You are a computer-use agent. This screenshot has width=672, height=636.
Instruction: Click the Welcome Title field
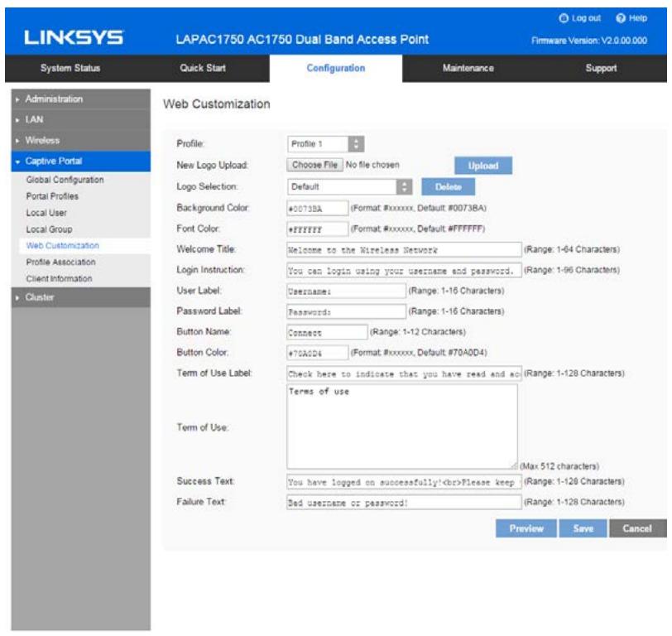404,249
